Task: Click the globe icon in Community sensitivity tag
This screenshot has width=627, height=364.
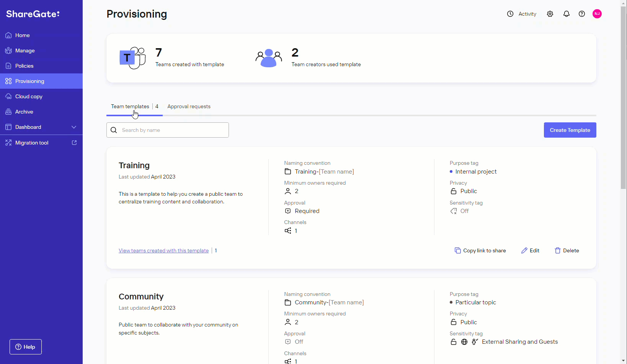Action: [x=464, y=342]
